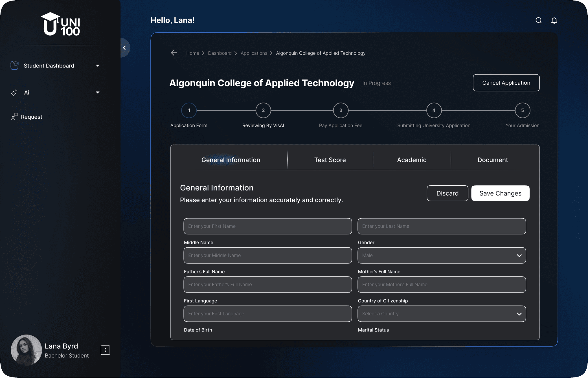Focus the First Language input field
The height and width of the screenshot is (378, 588).
(268, 314)
